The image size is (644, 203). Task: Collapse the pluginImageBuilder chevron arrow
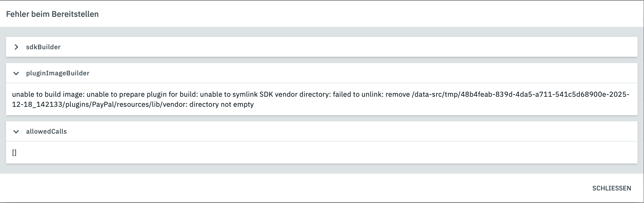point(16,73)
